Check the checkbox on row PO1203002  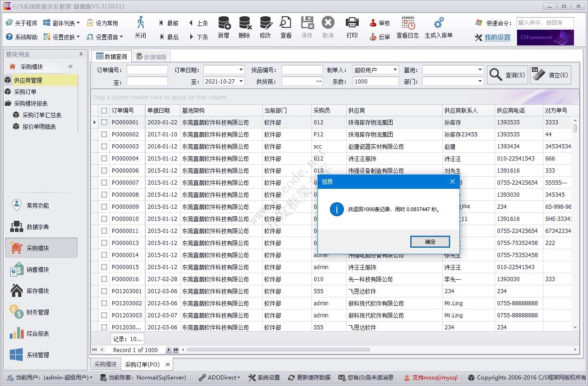click(104, 303)
